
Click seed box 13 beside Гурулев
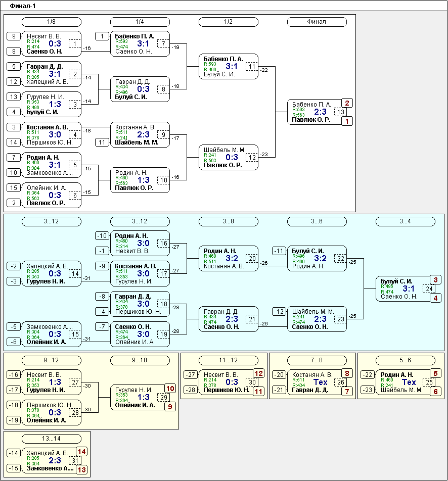click(x=14, y=97)
